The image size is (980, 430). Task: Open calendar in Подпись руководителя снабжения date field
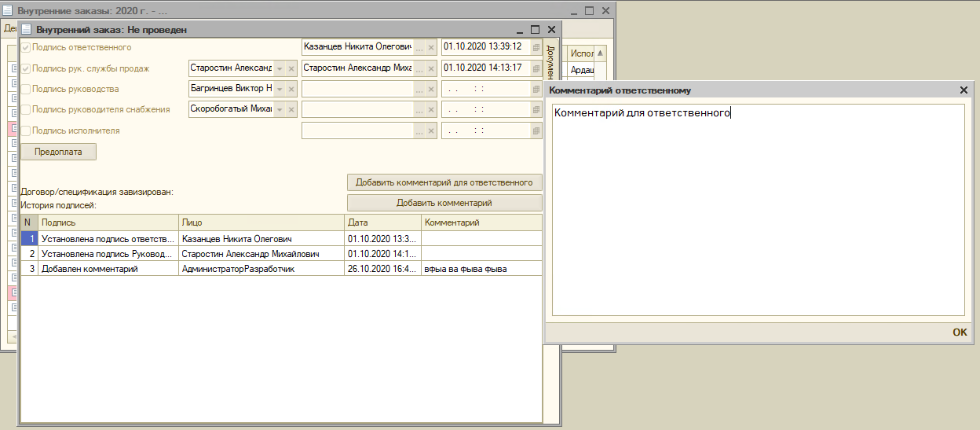(x=536, y=110)
